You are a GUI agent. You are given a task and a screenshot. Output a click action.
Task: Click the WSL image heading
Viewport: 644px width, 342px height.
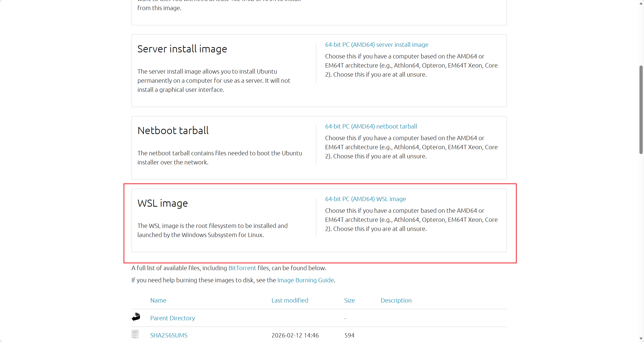tap(162, 203)
